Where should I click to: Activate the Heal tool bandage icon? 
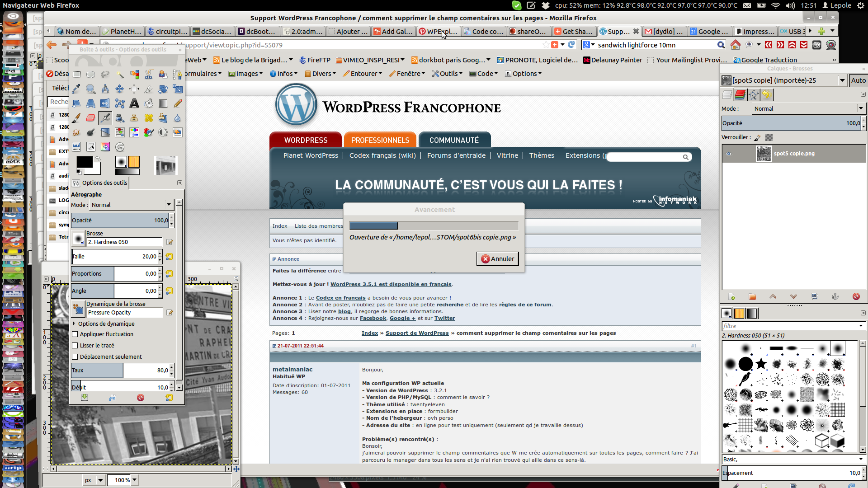point(149,118)
